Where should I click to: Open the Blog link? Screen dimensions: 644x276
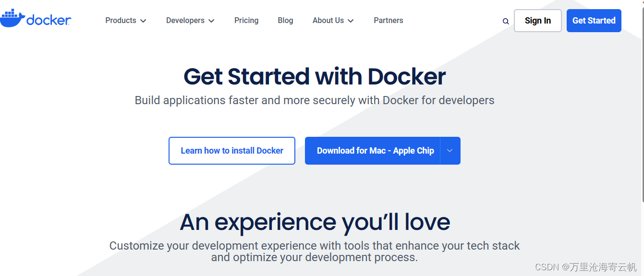coord(285,21)
